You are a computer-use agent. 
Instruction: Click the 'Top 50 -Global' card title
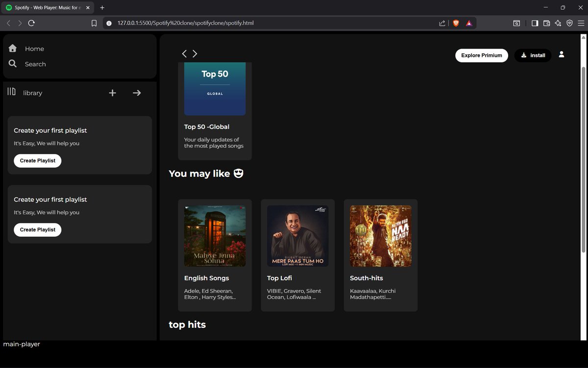coord(207,127)
